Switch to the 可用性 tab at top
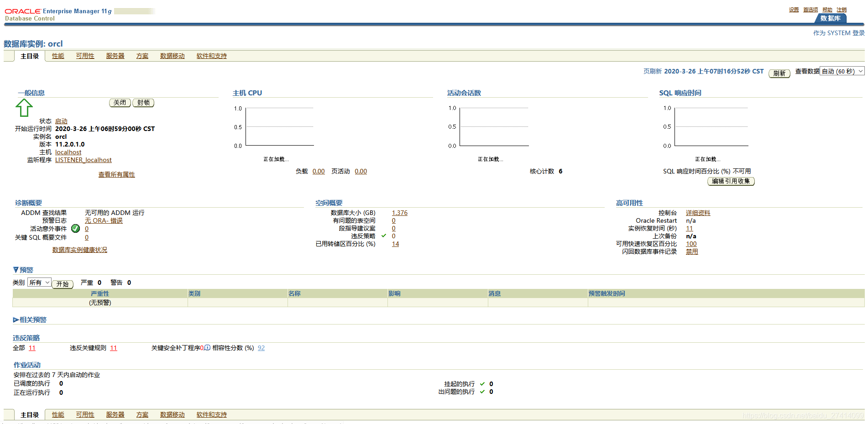868x424 pixels. point(85,56)
